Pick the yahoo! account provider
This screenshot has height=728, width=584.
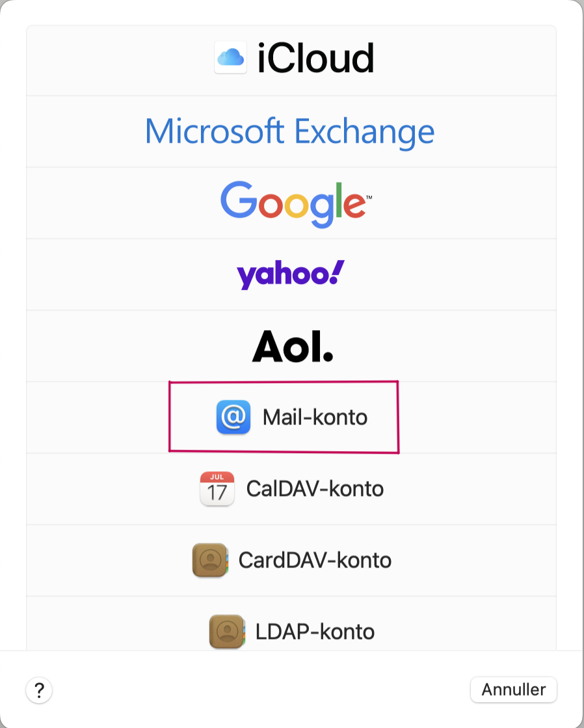point(291,274)
